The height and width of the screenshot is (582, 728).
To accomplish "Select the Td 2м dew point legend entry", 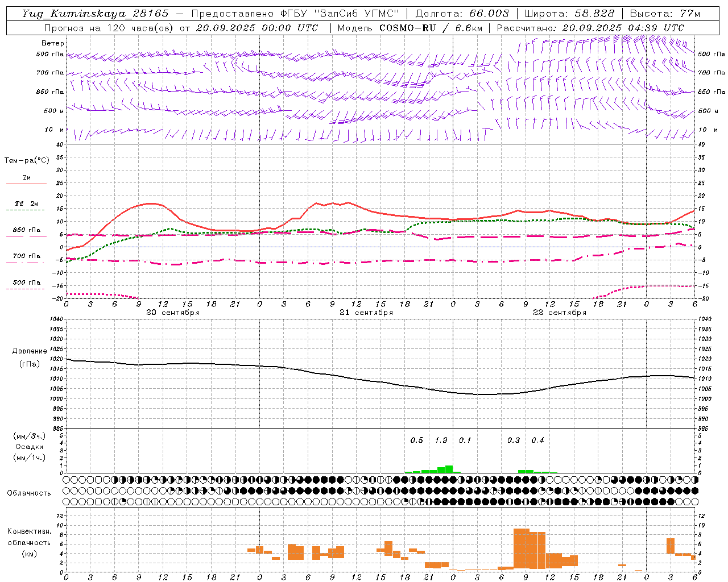I will pos(26,203).
